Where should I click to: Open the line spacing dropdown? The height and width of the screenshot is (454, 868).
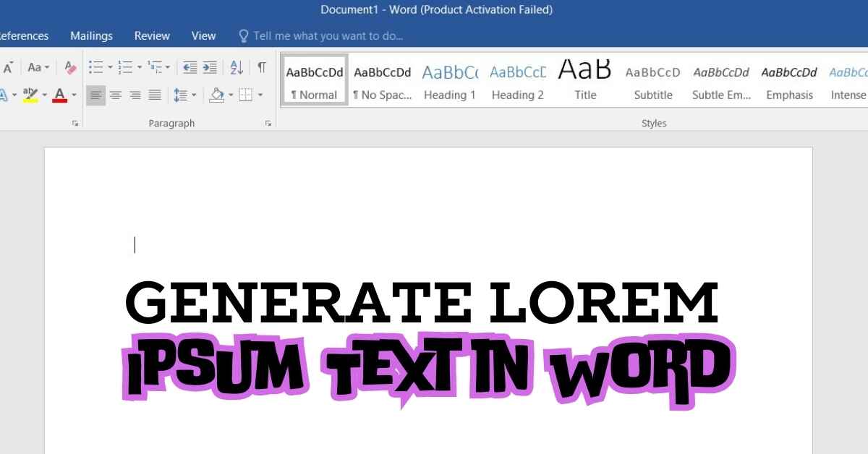click(x=185, y=95)
